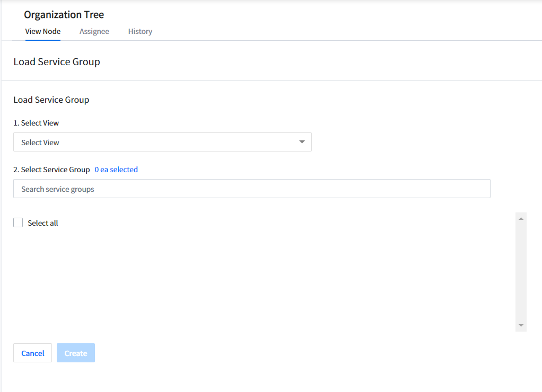Go to the History tab
The height and width of the screenshot is (392, 542).
pos(140,31)
